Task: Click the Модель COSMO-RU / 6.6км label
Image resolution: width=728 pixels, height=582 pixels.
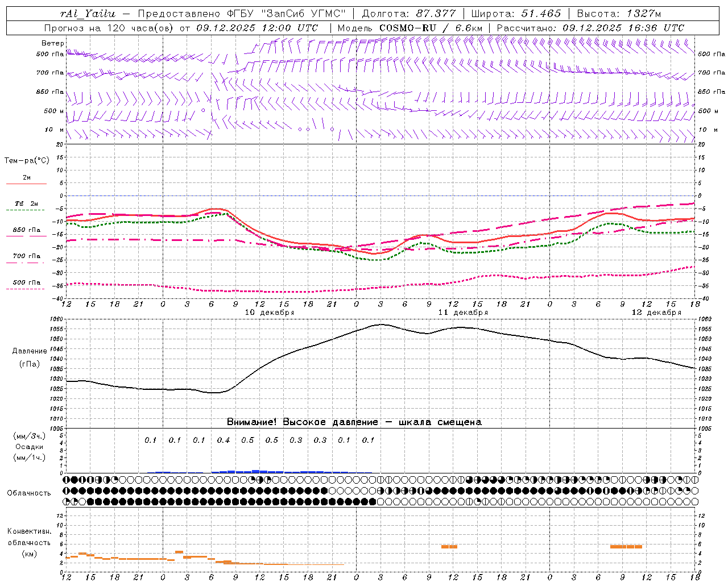Action: [x=410, y=28]
